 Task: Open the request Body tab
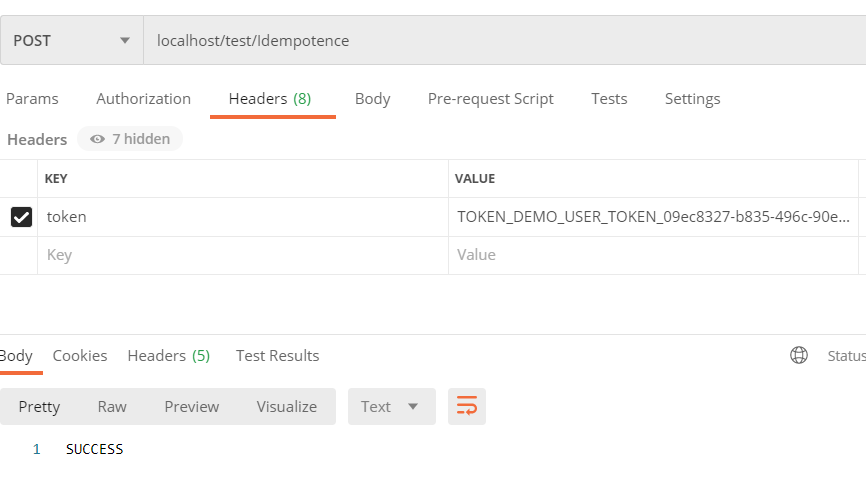tap(373, 99)
